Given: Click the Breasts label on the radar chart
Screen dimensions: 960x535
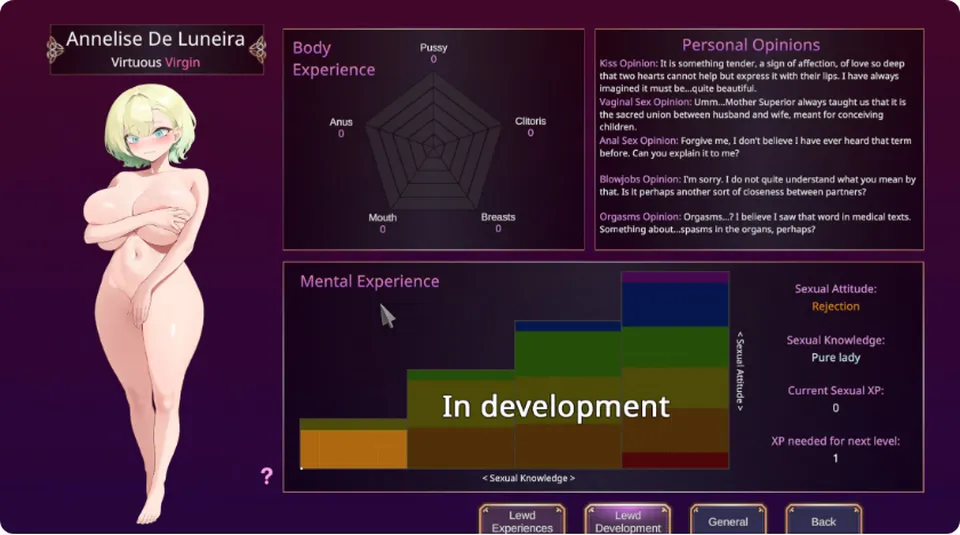Looking at the screenshot, I should click(498, 217).
